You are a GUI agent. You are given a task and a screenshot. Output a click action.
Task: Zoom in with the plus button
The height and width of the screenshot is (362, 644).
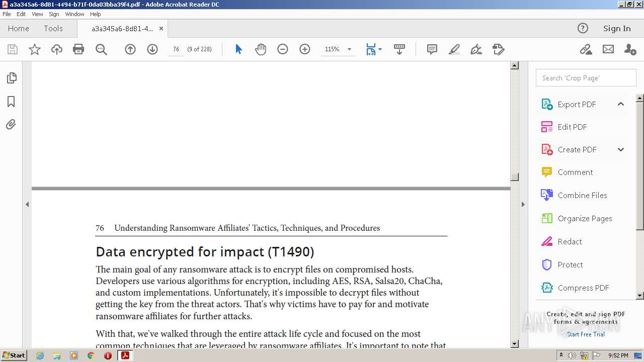coord(305,49)
